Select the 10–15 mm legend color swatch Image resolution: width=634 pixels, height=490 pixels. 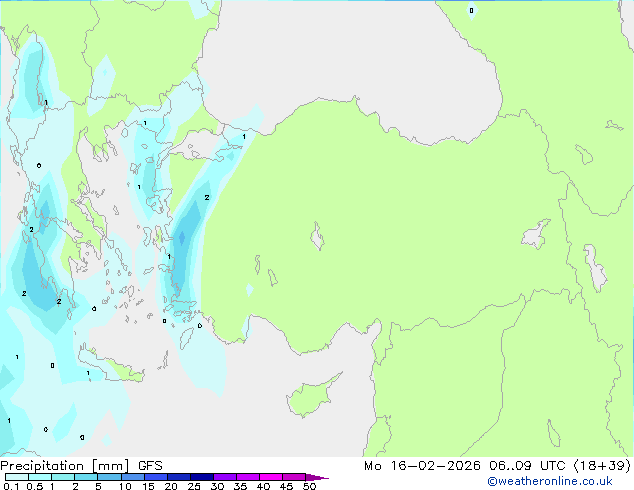coord(132,477)
